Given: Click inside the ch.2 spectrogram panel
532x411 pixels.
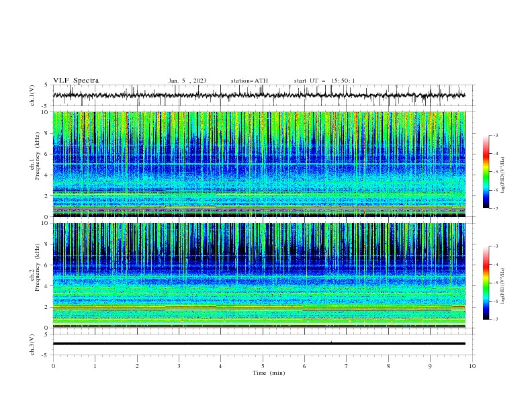Looking at the screenshot, I should 259,275.
